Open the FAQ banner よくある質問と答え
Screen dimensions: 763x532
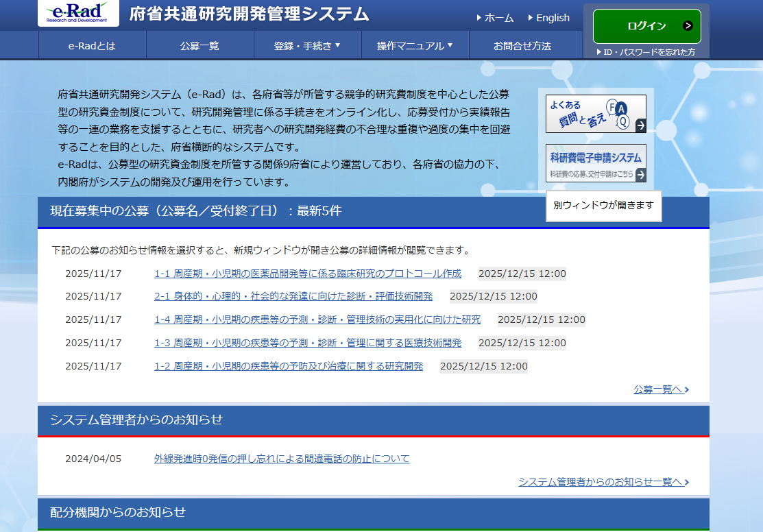595,114
